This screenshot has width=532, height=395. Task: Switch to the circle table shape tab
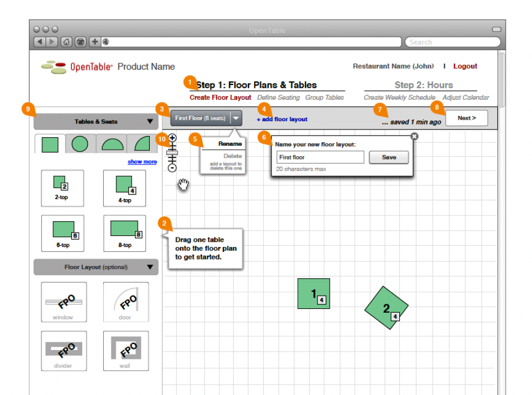tap(80, 144)
